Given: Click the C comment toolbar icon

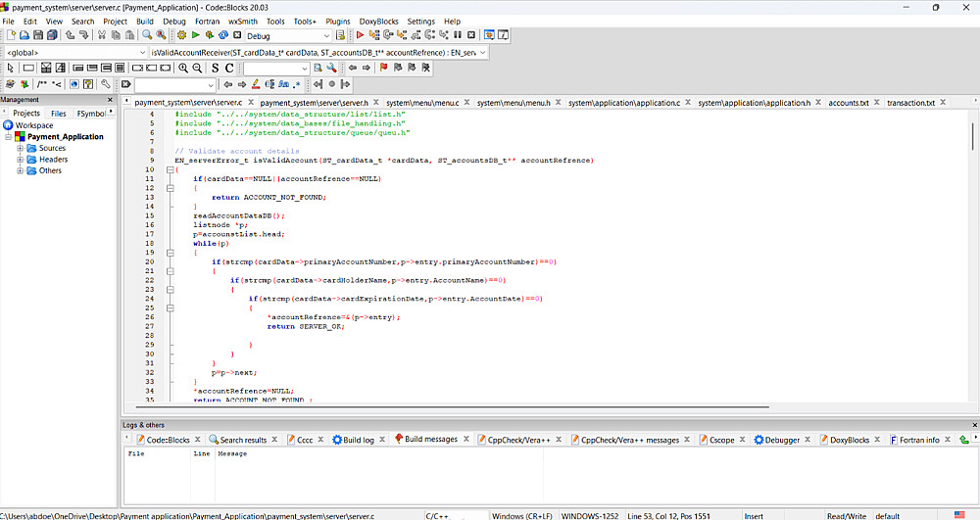Looking at the screenshot, I should 229,68.
